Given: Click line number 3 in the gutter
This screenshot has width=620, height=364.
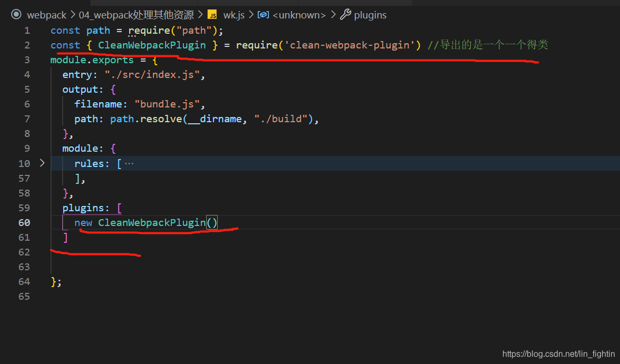Looking at the screenshot, I should pos(27,60).
